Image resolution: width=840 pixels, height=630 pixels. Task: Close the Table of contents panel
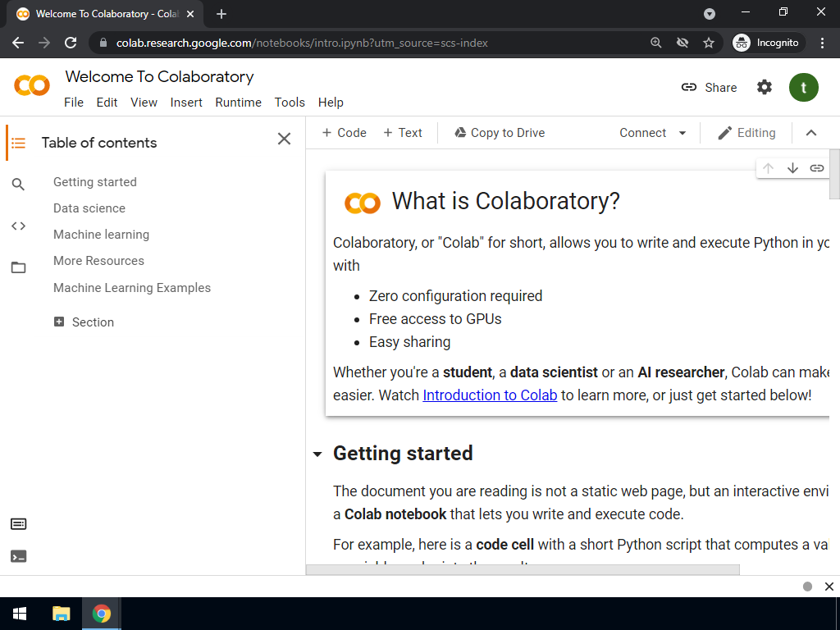(x=284, y=139)
